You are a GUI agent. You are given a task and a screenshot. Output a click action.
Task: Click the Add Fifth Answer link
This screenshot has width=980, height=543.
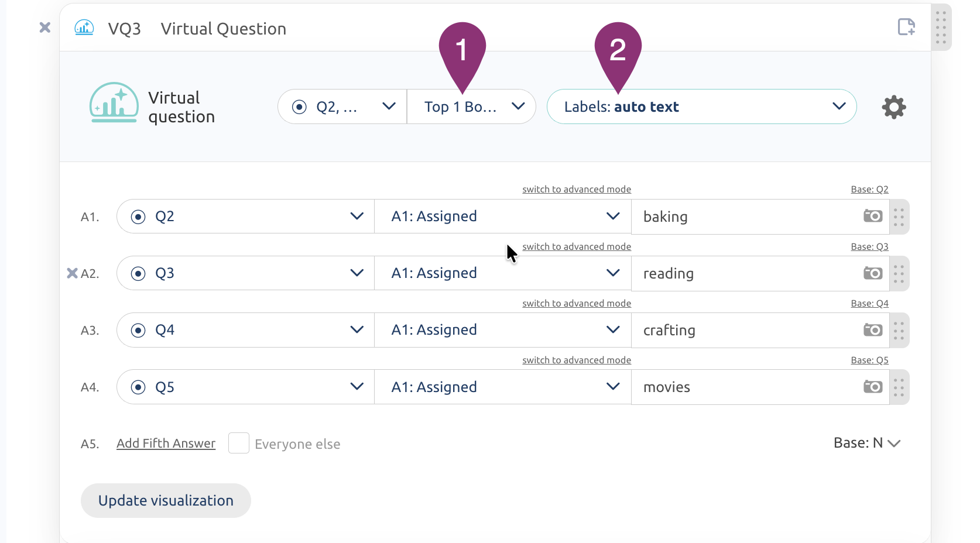pos(166,444)
